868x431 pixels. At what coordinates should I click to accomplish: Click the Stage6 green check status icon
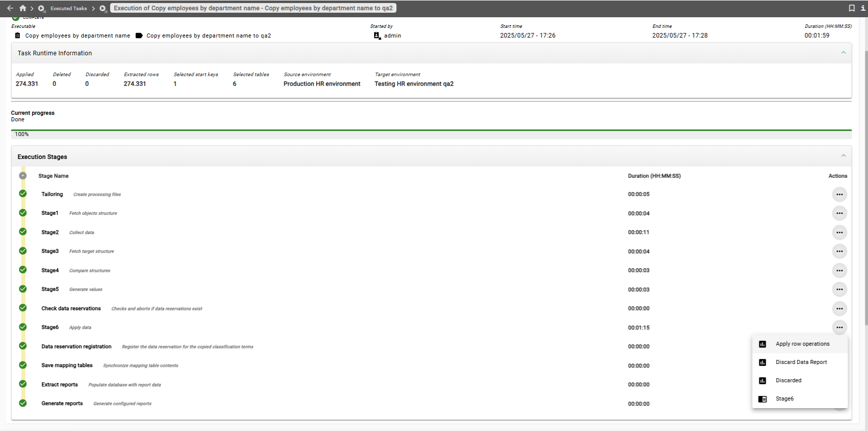23,327
